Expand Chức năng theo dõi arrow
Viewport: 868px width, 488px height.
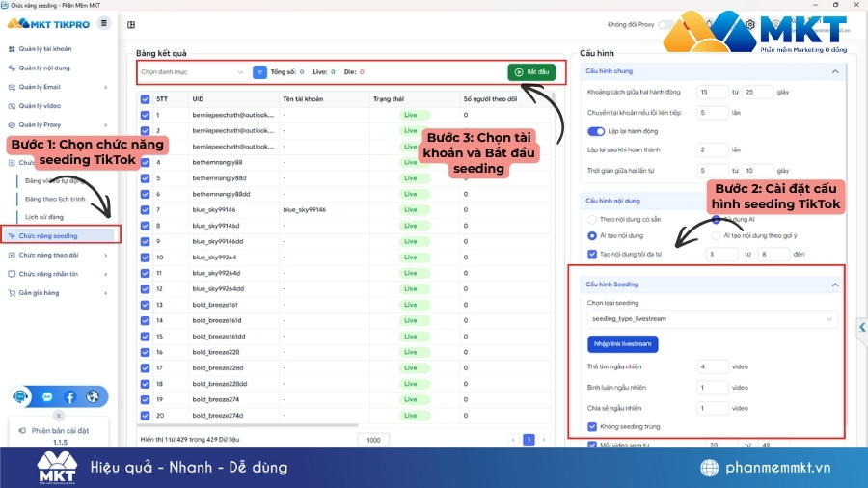coord(106,255)
